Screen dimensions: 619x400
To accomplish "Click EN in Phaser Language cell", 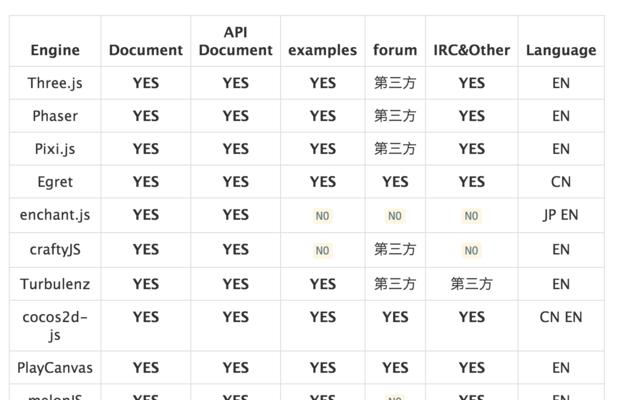I will tap(561, 116).
